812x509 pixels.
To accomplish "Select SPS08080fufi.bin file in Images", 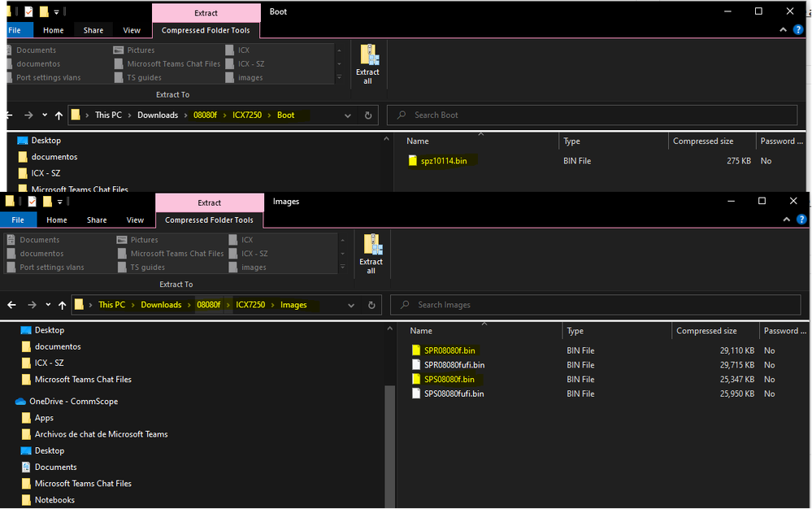I will pos(454,394).
